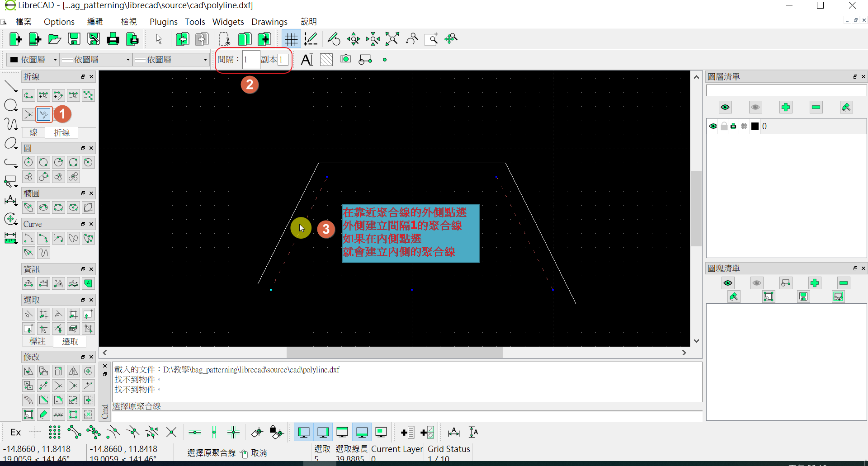
Task: Toggle snap on grid icon
Action: [54, 433]
